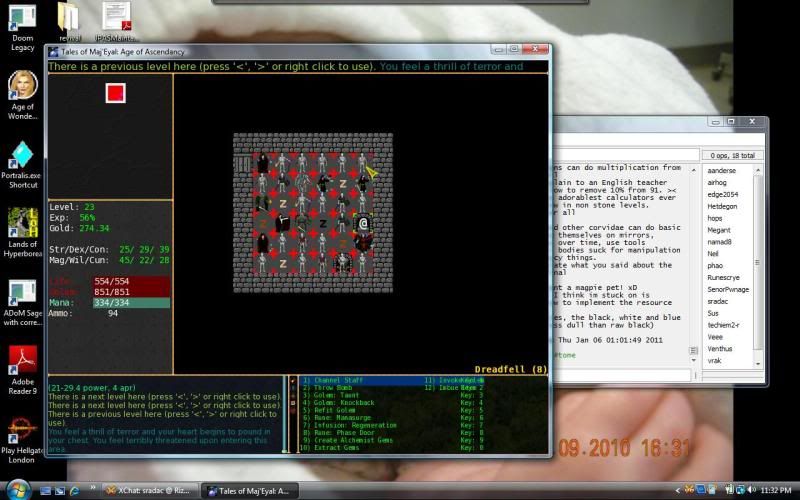Select user SenorPwnage in XChat list
The height and width of the screenshot is (500, 800).
728,289
